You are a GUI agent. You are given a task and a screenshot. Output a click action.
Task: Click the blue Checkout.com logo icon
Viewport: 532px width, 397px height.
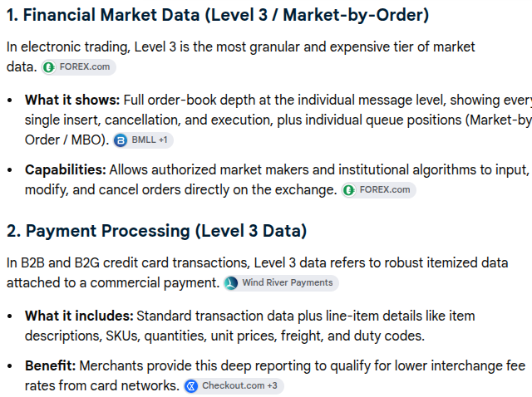pyautogui.click(x=191, y=386)
